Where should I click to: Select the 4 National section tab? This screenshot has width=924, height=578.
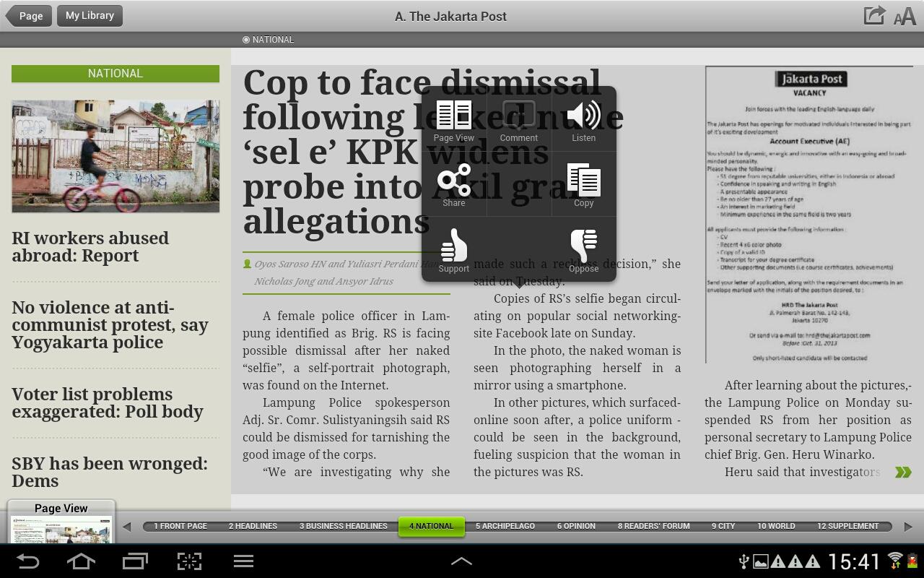(x=432, y=526)
